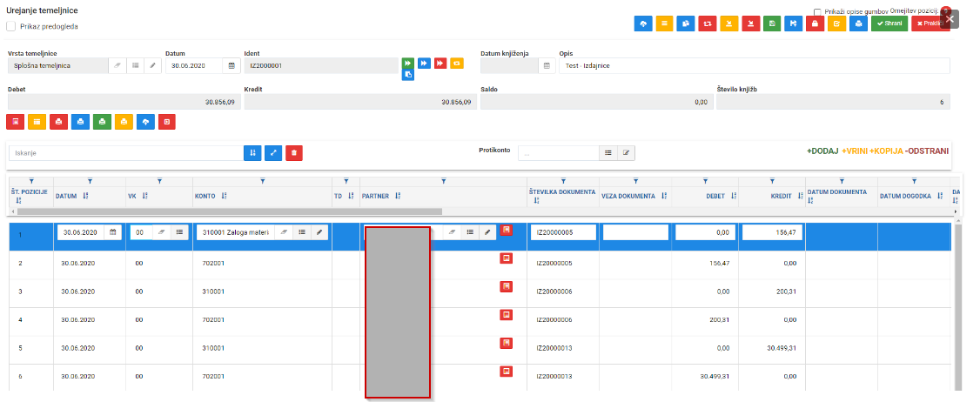Click the green floppy disk save icon
Viewport: 980px width, 402px height.
772,23
